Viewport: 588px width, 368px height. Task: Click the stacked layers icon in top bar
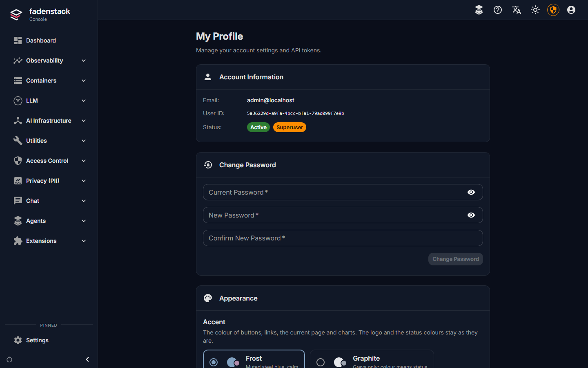479,10
